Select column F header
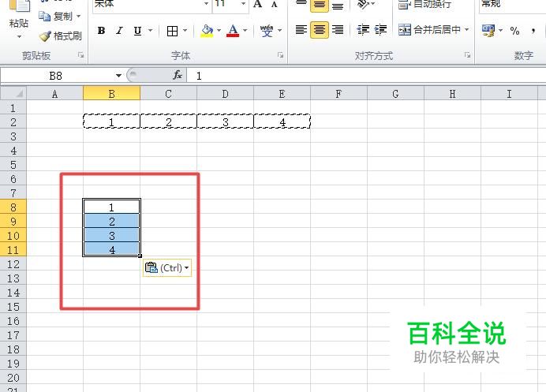The image size is (546, 392). coord(338,94)
